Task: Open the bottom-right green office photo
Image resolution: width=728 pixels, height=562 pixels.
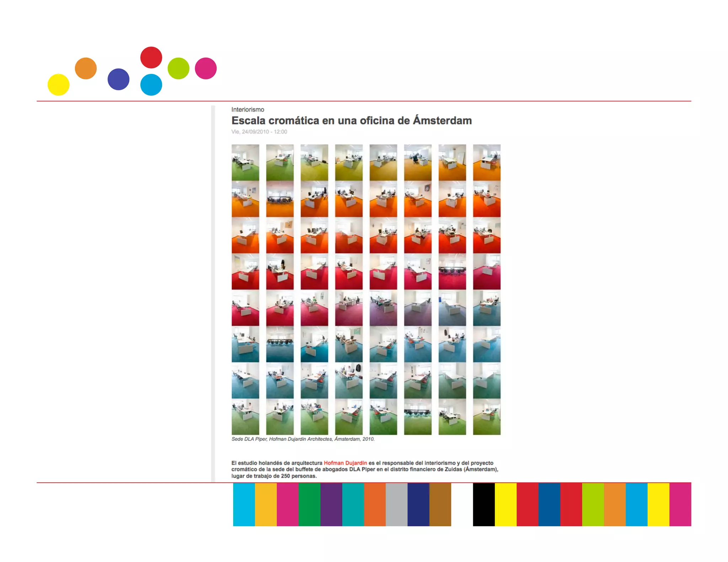Action: (x=487, y=417)
